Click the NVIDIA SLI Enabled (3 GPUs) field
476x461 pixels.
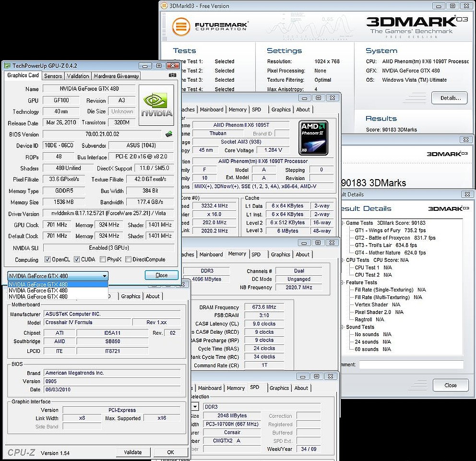click(x=108, y=248)
